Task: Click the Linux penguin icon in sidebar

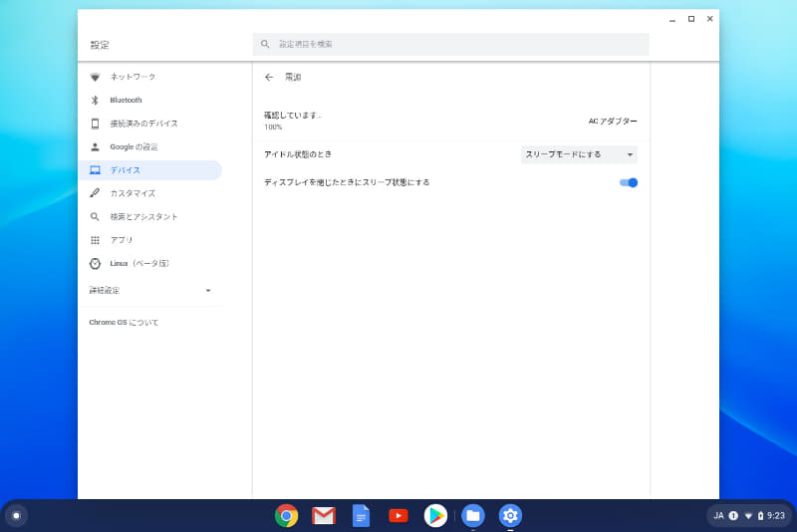Action: click(95, 263)
